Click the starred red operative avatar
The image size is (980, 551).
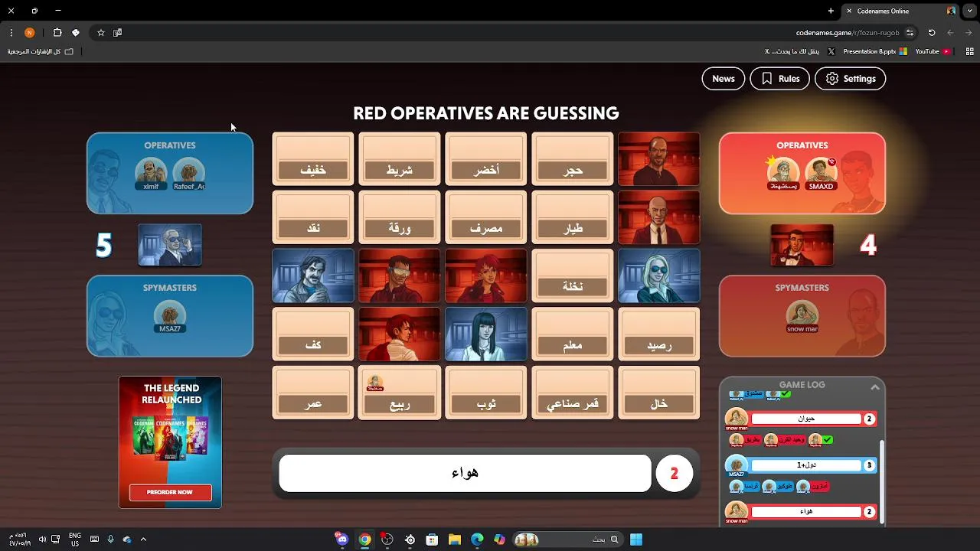click(782, 173)
